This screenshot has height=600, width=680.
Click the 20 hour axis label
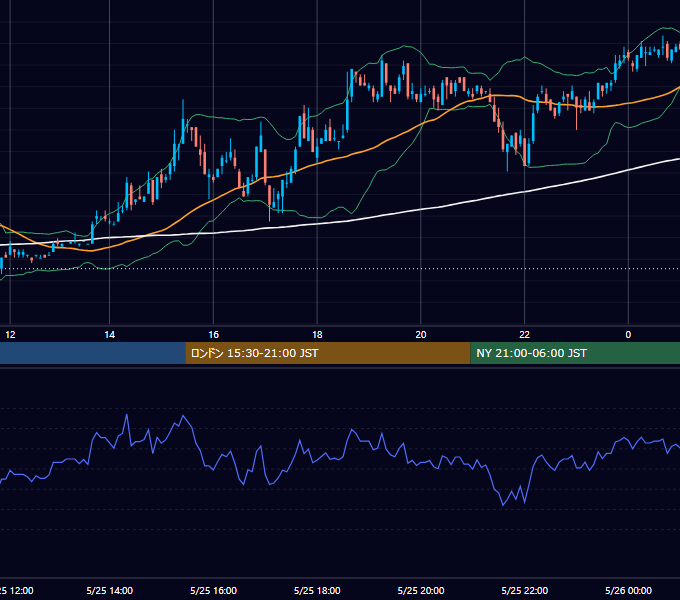tap(421, 335)
